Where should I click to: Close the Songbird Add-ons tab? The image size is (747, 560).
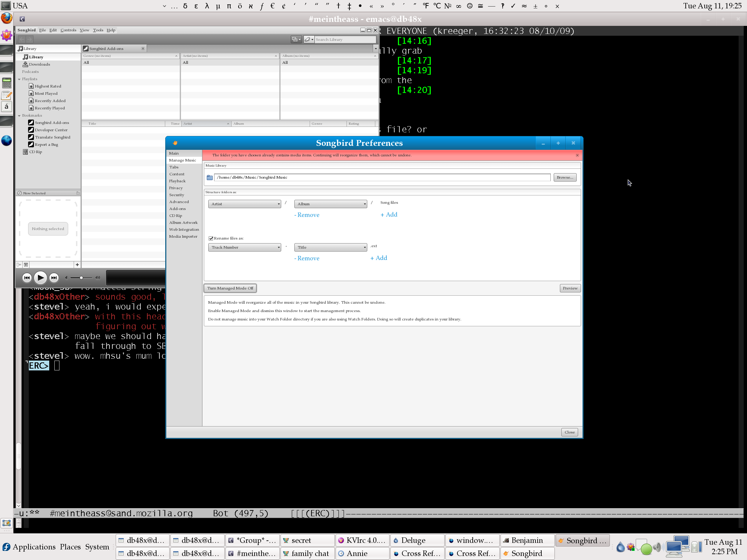143,48
